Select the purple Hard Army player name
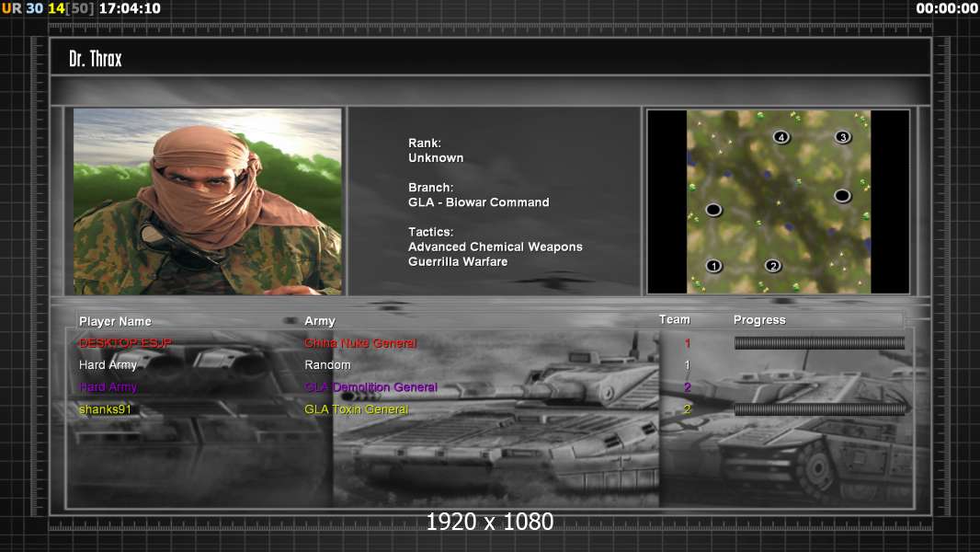Image resolution: width=980 pixels, height=552 pixels. pyautogui.click(x=108, y=387)
